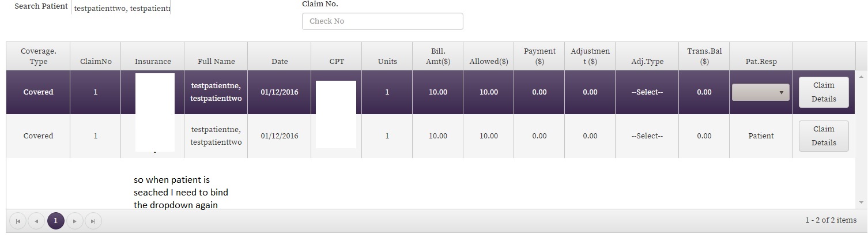The height and width of the screenshot is (237, 868).
Task: Click the grid scrollbar down arrow
Action: point(862,202)
